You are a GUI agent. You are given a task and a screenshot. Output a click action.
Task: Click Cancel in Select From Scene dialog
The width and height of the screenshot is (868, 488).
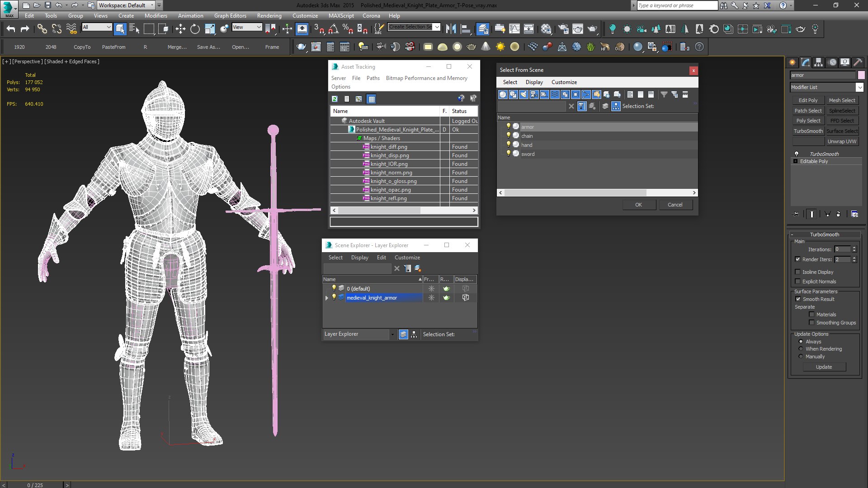click(675, 205)
